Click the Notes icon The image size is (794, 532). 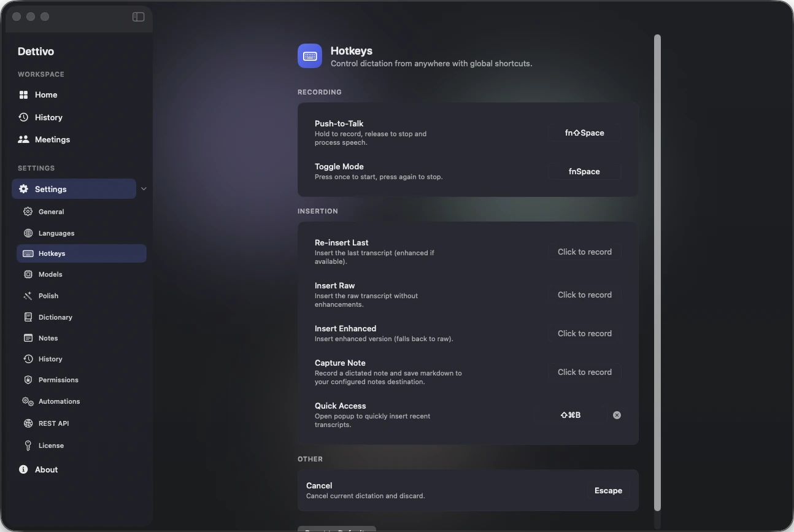28,338
